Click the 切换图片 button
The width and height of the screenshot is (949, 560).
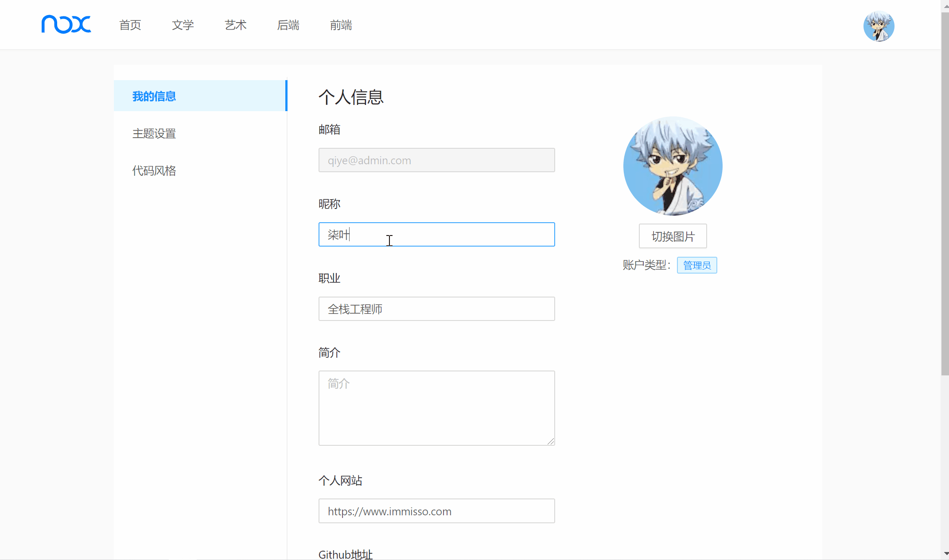[673, 236]
